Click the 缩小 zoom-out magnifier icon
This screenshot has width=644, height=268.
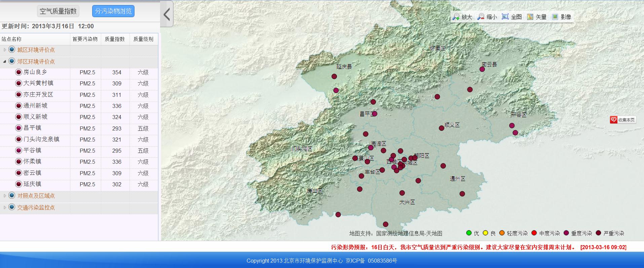pyautogui.click(x=481, y=17)
